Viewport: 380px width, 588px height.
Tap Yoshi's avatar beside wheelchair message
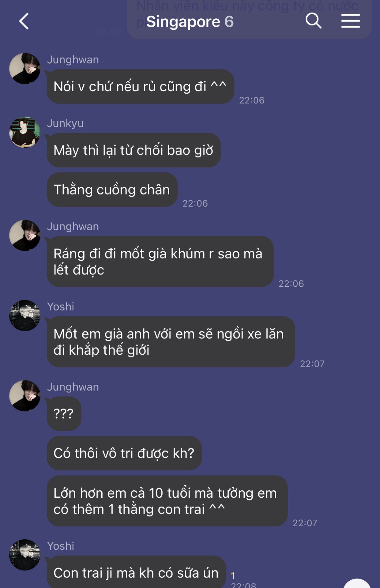click(25, 315)
